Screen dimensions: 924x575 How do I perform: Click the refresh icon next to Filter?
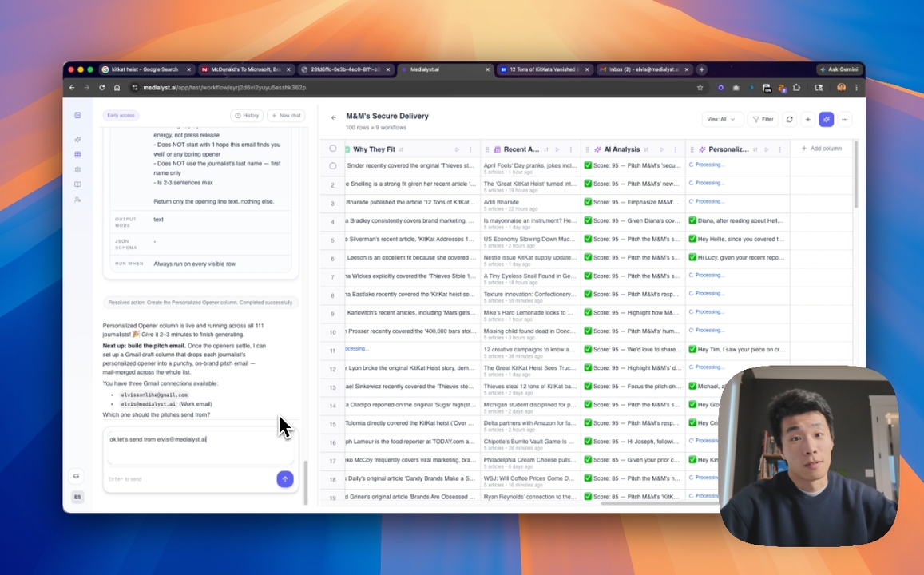tap(790, 119)
